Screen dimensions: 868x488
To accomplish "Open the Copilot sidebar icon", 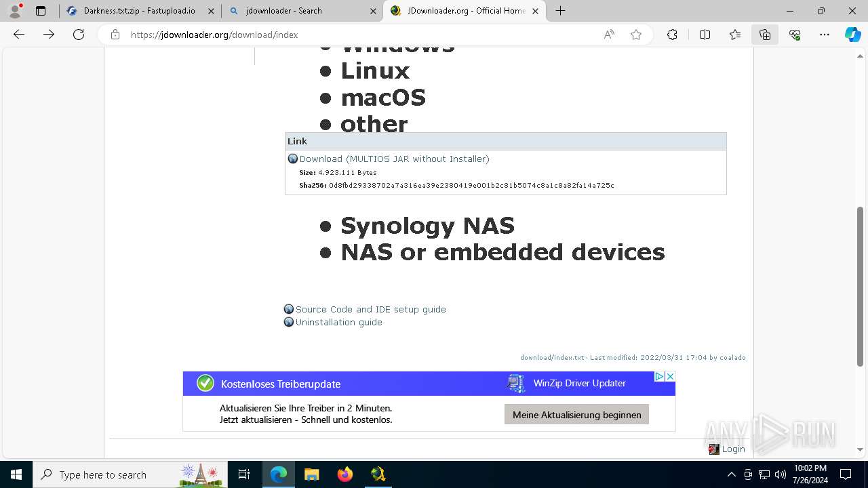I will 852,35.
